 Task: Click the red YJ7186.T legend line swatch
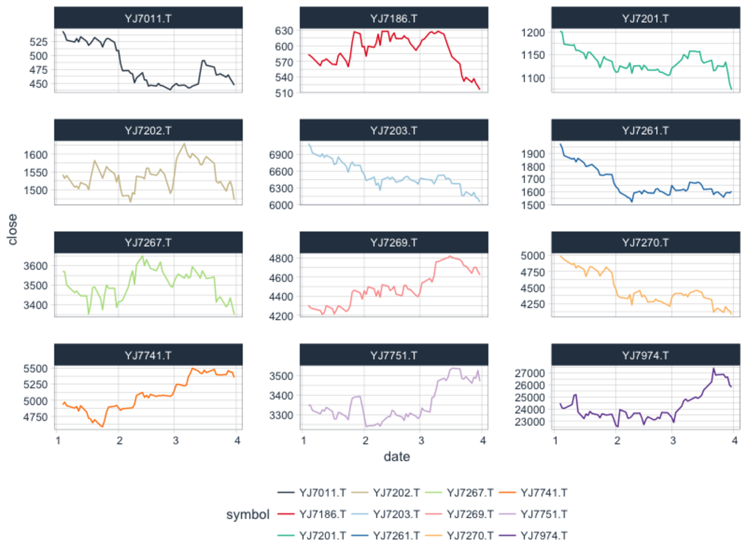click(286, 514)
